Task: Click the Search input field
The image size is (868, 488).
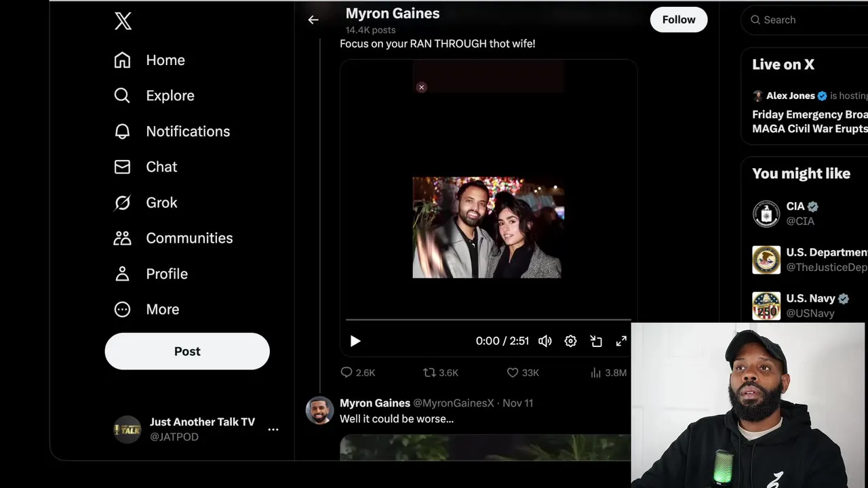Action: pyautogui.click(x=807, y=20)
